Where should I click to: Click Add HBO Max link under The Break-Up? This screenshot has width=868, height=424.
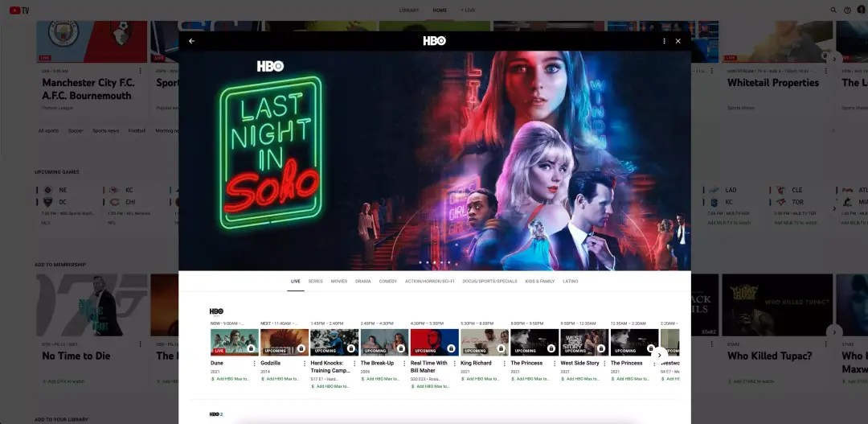pyautogui.click(x=381, y=379)
